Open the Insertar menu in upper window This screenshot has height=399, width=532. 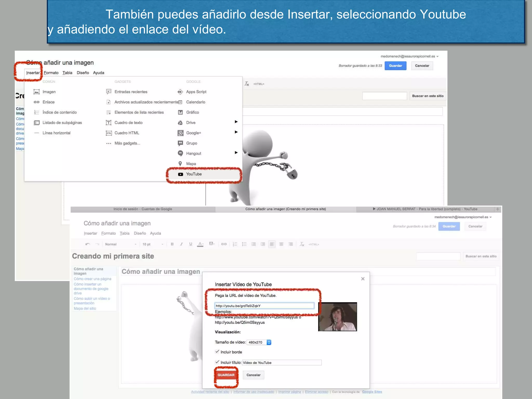(x=33, y=73)
